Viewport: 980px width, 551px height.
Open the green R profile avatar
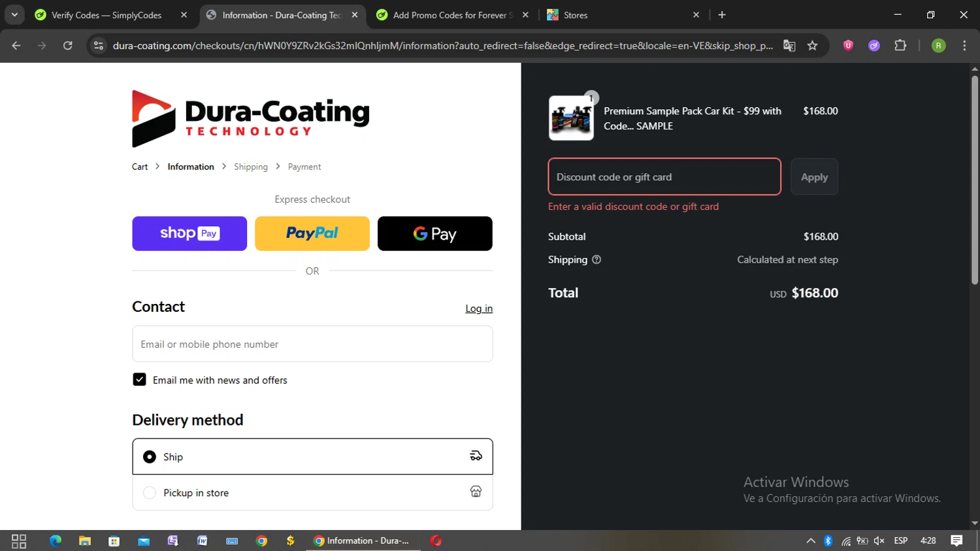pos(938,45)
